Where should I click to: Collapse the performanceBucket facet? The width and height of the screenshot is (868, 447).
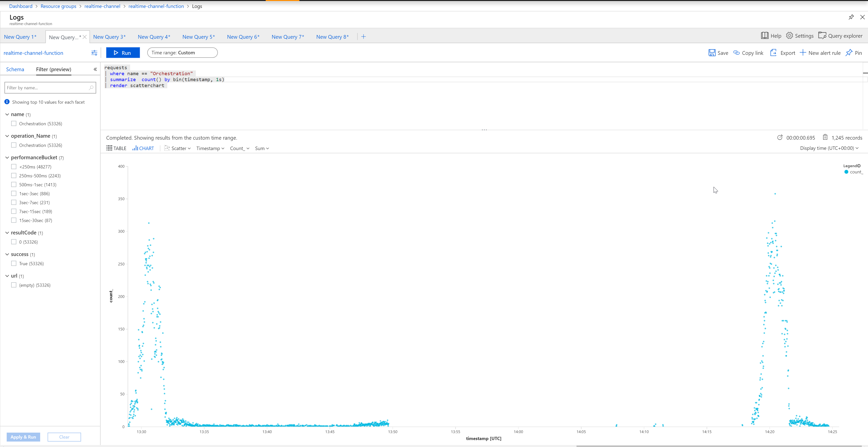coord(7,158)
